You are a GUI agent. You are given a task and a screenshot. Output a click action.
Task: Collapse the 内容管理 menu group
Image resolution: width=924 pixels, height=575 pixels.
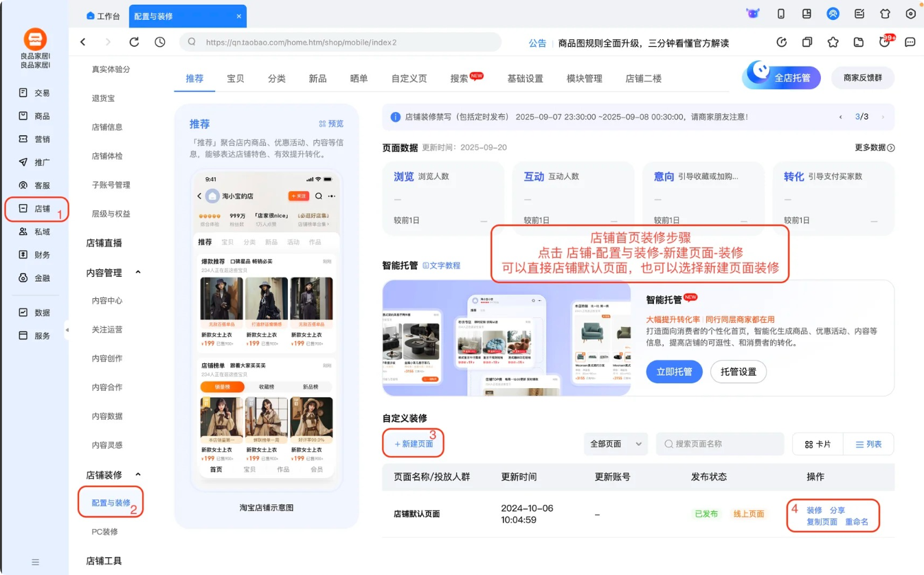(138, 273)
